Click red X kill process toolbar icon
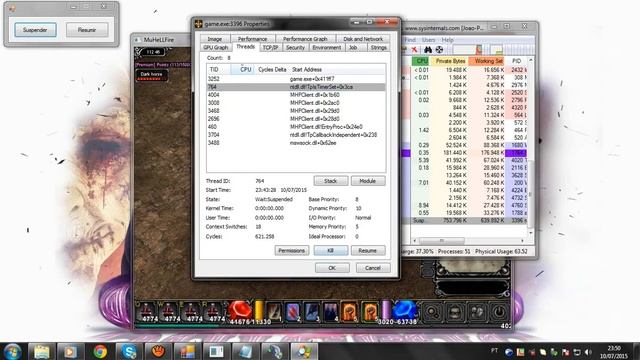Image resolution: width=640 pixels, height=360 pixels. pyautogui.click(x=414, y=50)
